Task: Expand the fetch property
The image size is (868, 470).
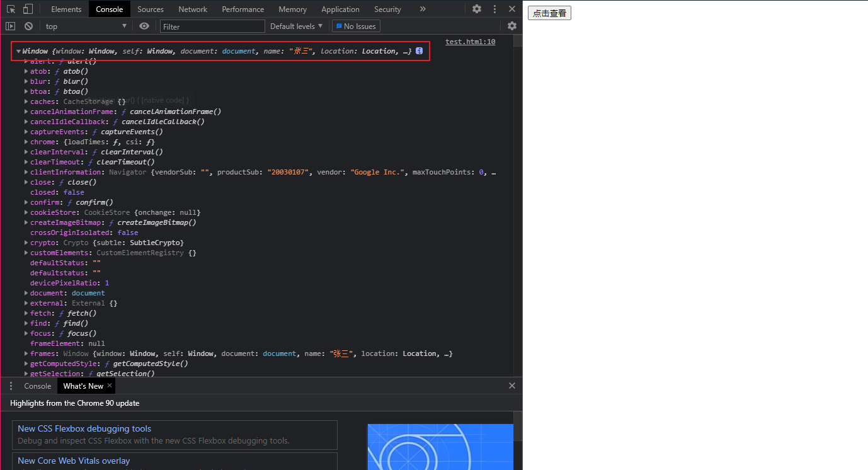Action: pos(26,313)
